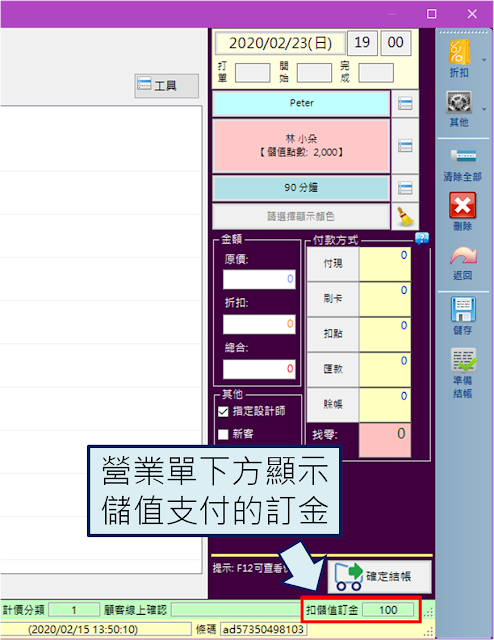The height and width of the screenshot is (640, 494).
Task: Click the 原價 original price field
Action: 259,279
